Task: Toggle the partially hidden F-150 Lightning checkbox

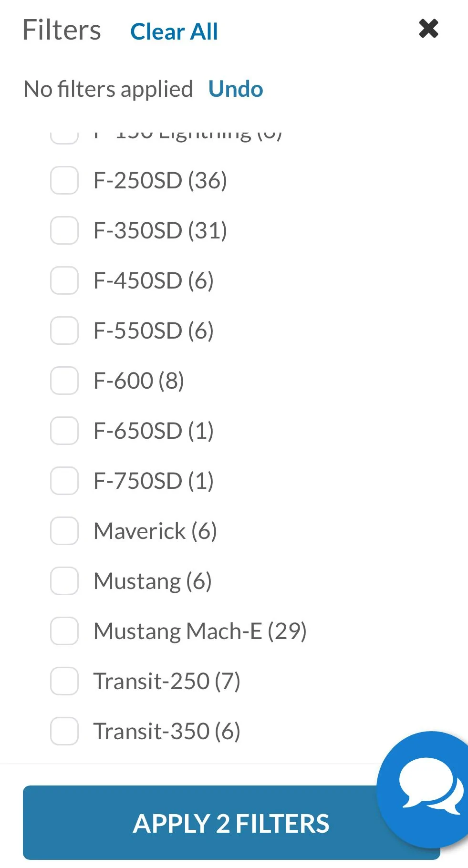Action: point(64,136)
